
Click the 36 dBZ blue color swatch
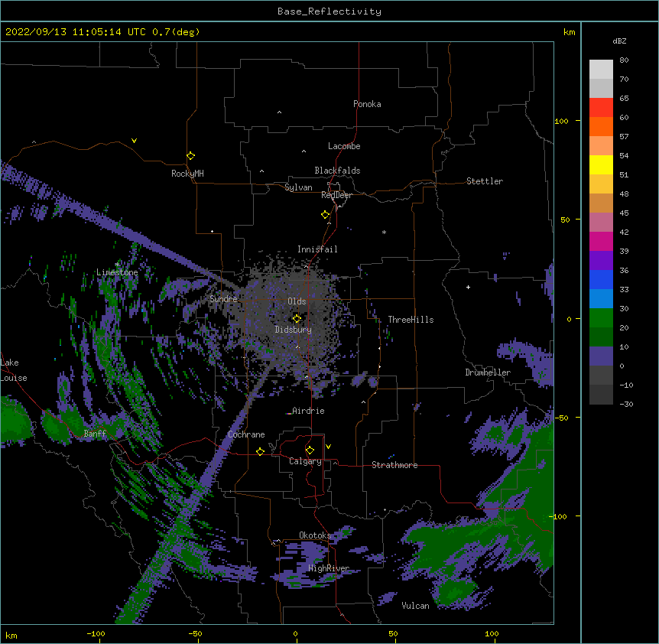[601, 279]
